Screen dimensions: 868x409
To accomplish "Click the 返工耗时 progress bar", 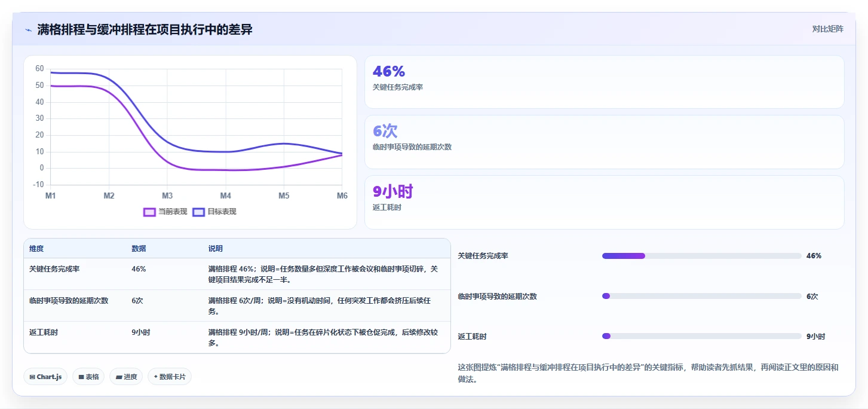I will [x=701, y=336].
